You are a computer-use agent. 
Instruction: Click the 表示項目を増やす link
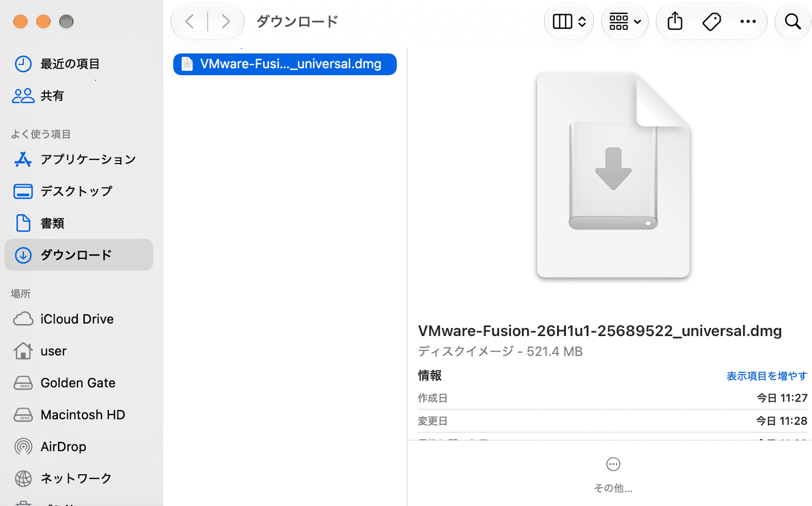point(767,376)
